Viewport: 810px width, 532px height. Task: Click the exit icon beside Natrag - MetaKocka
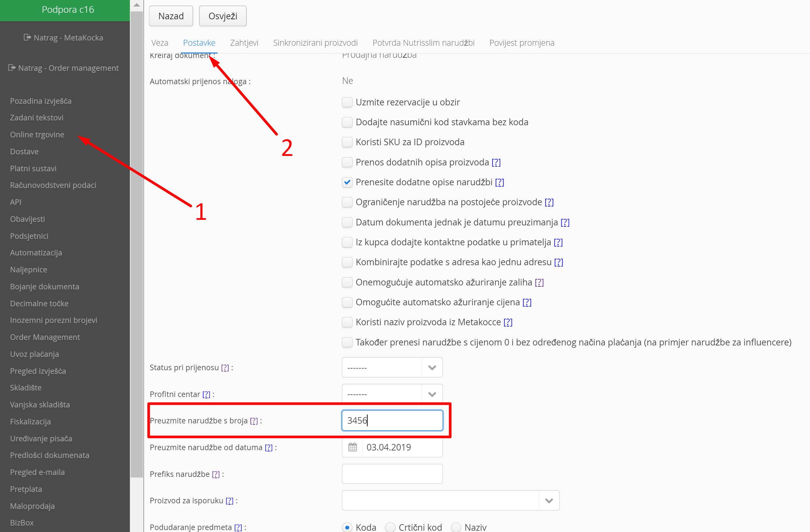27,38
